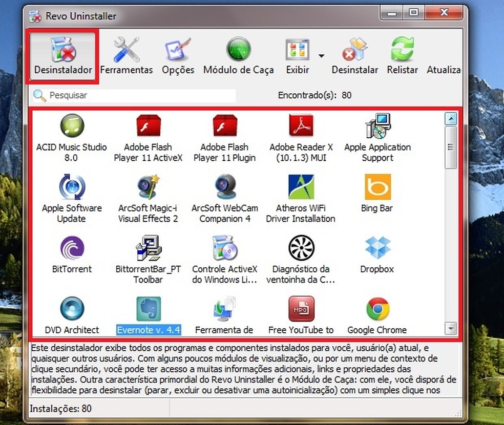Click the magnifier search icon
The image size is (504, 425).
pyautogui.click(x=39, y=95)
